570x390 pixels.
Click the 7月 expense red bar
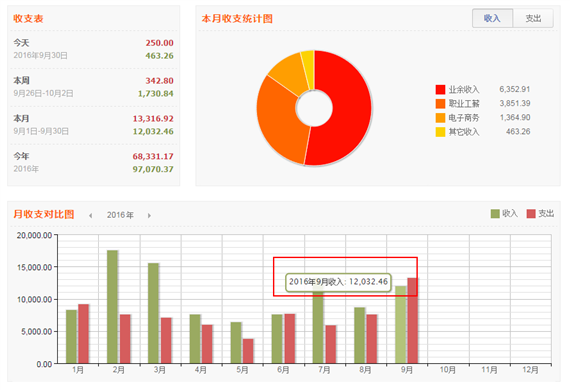pos(331,344)
